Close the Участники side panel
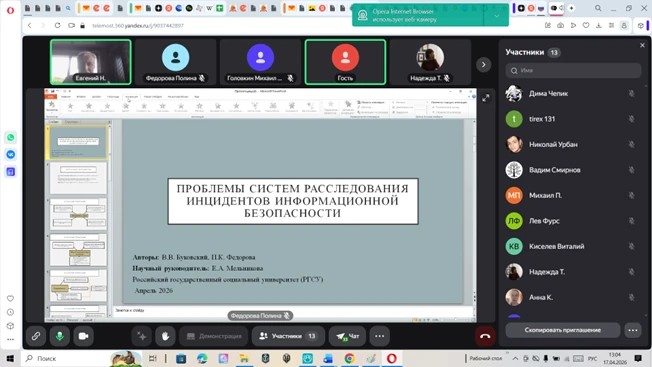The image size is (652, 367). click(642, 45)
